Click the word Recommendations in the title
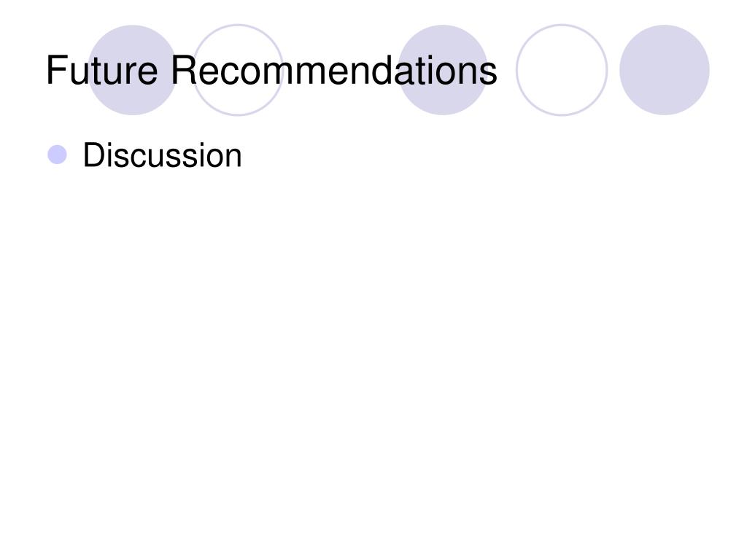The image size is (747, 560). [334, 71]
